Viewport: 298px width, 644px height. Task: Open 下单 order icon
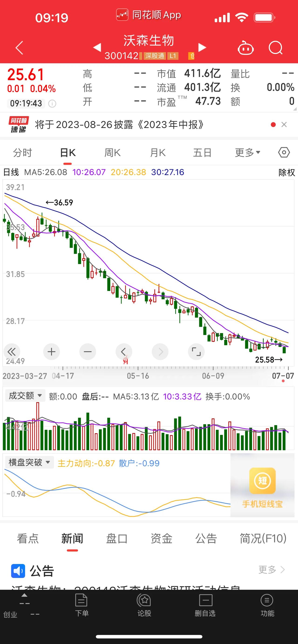[x=81, y=605]
